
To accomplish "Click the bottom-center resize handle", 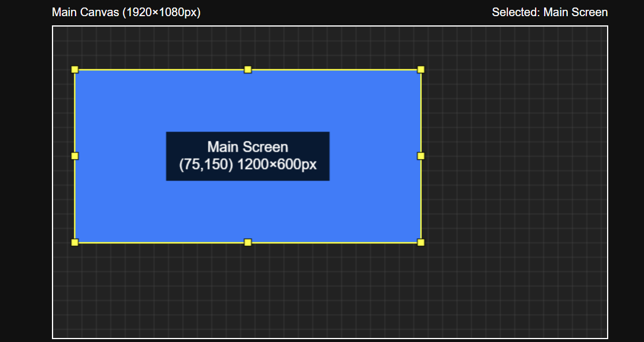I will tap(248, 242).
